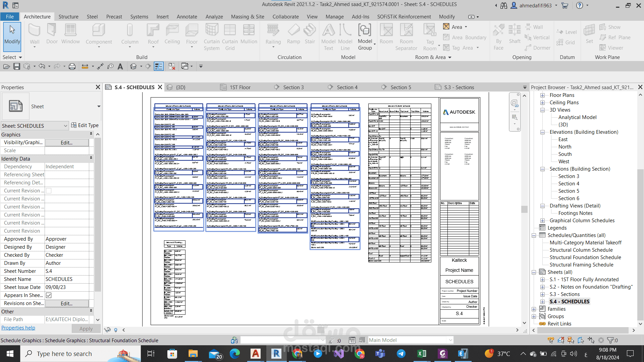Open the Sheet: SCHEDULES instance dropdown
This screenshot has height=362, width=644.
tap(65, 126)
